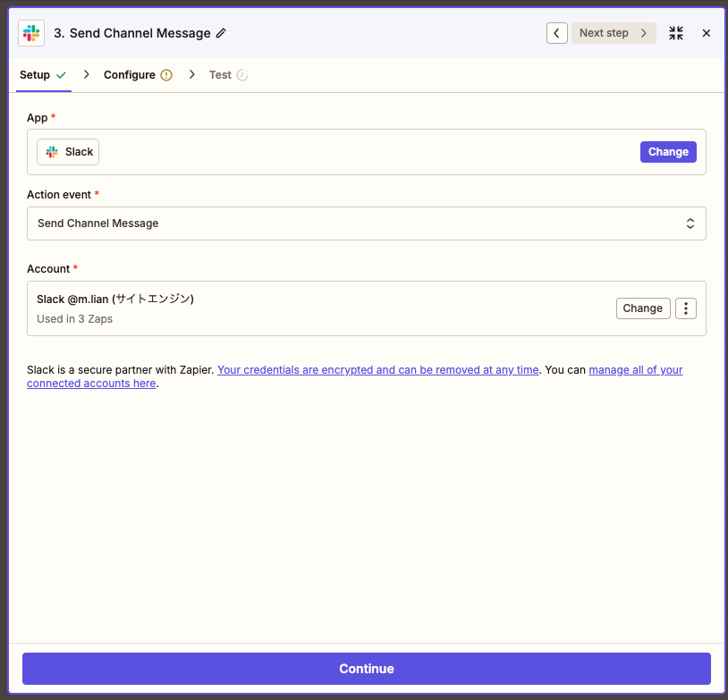This screenshot has width=728, height=700.
Task: Click the green checkmark next to Setup
Action: 61,75
